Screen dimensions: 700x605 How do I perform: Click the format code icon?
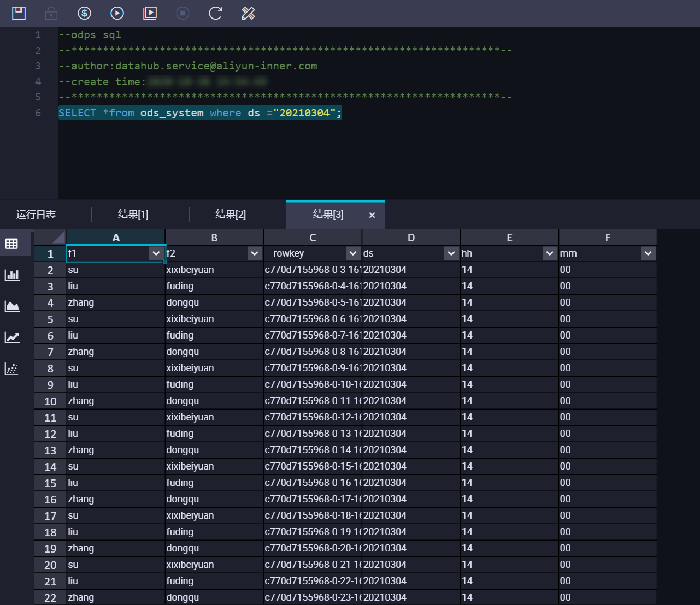click(248, 13)
